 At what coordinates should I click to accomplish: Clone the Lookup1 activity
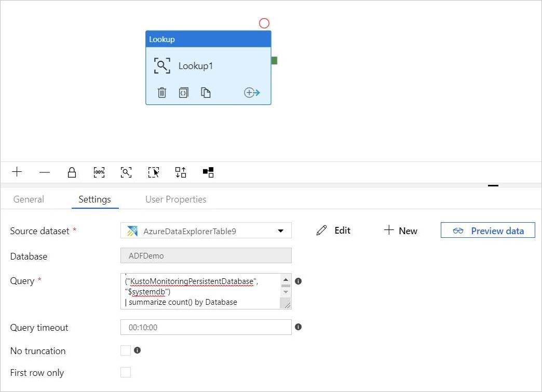coord(205,92)
